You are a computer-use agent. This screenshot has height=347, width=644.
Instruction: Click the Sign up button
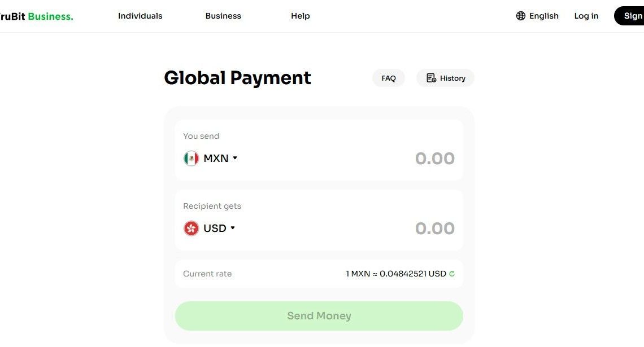(x=629, y=16)
